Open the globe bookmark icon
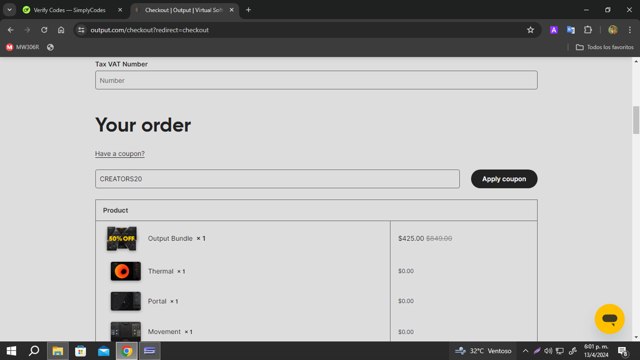This screenshot has width=640, height=360. [x=50, y=47]
